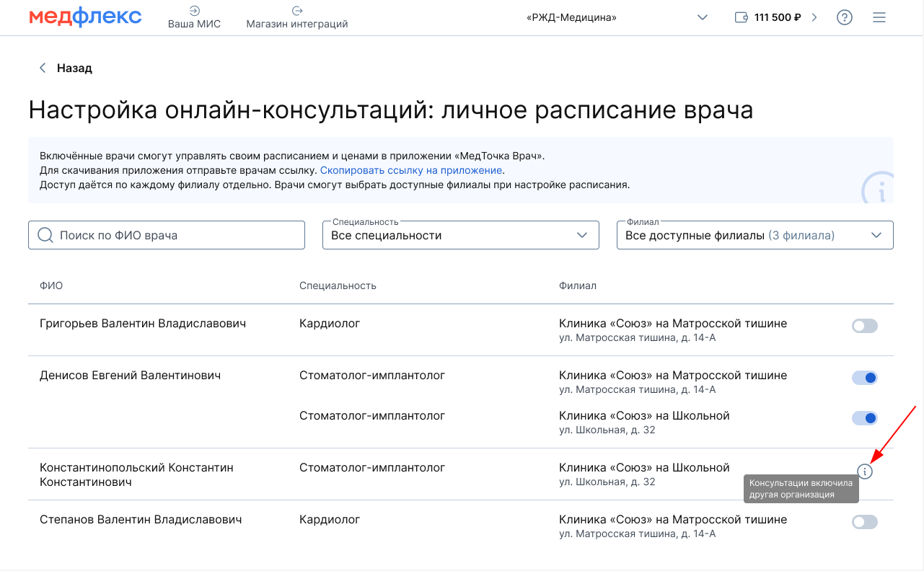The height and width of the screenshot is (571, 924).
Task: Focus the Поиск по ФИО врача field
Action: pos(167,235)
